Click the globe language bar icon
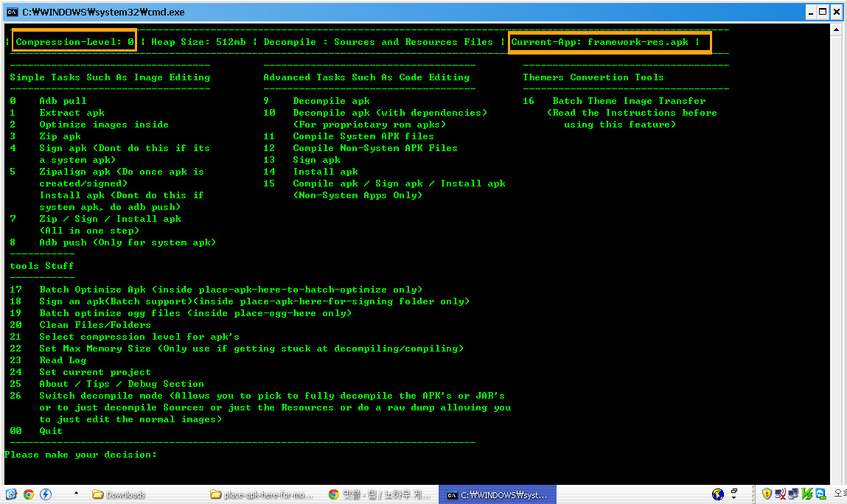The image size is (847, 504). click(718, 494)
